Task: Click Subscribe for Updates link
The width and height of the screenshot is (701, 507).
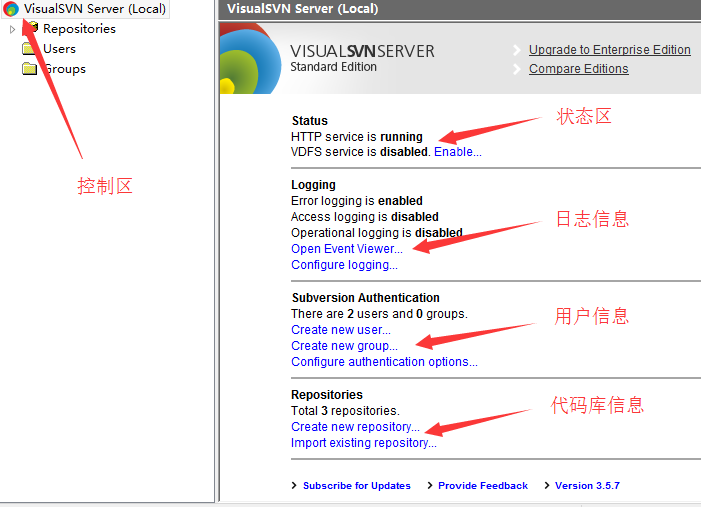Action: 357,486
